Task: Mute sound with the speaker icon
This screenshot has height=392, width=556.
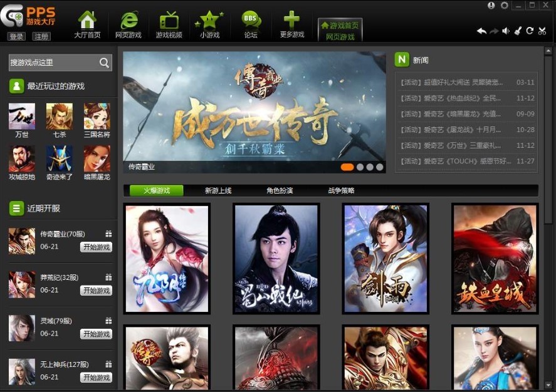Action: 506,31
